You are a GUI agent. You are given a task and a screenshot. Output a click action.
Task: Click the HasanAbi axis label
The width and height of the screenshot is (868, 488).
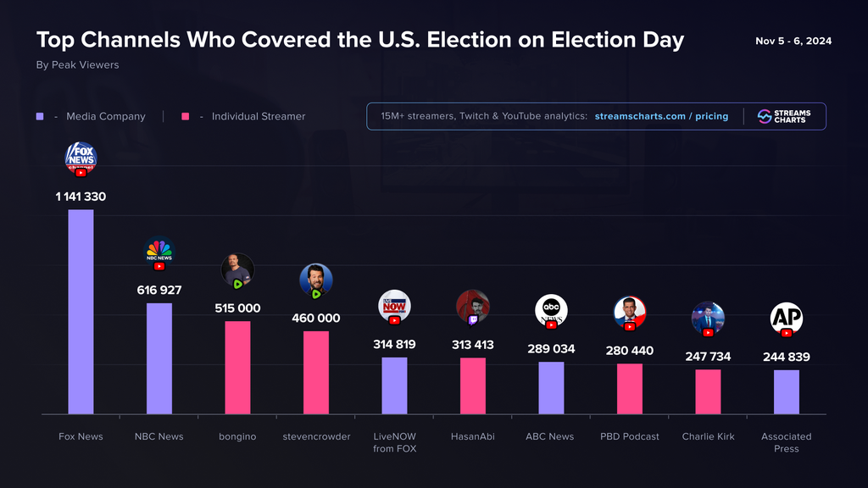[x=473, y=436]
